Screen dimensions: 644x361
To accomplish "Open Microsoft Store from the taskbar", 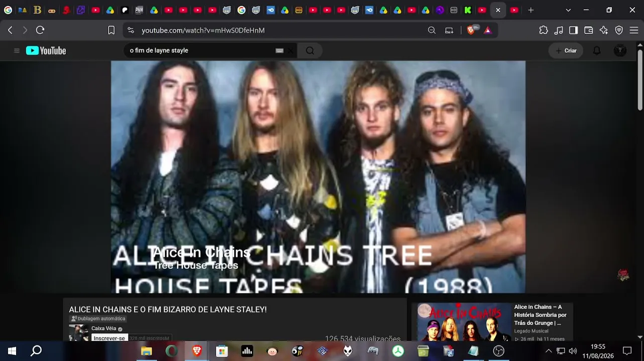I will click(222, 351).
